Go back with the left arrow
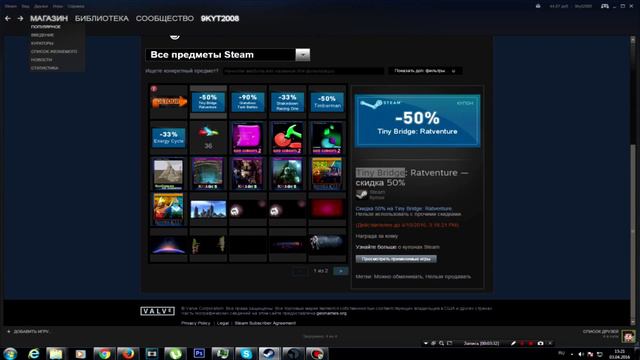 (x=8, y=18)
